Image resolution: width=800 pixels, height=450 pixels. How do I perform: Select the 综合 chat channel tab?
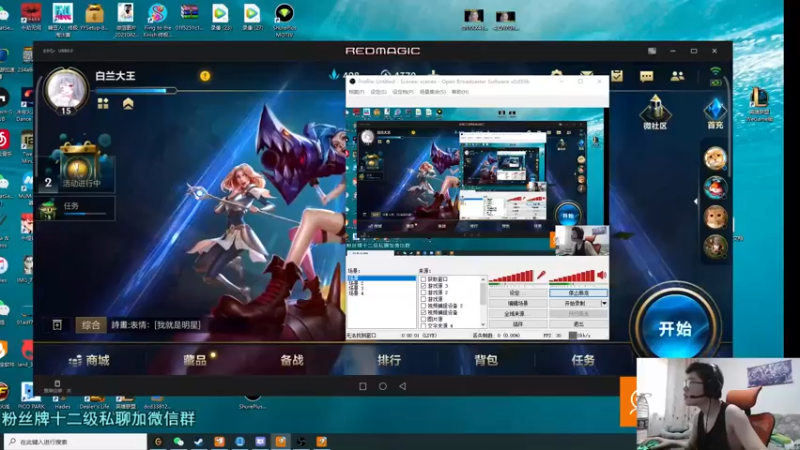(91, 325)
